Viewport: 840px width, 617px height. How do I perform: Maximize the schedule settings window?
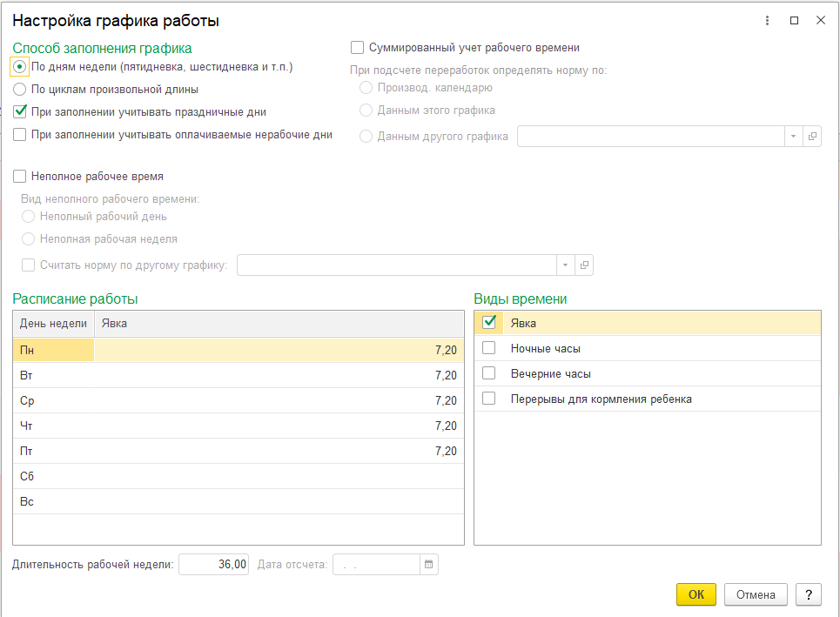tap(794, 20)
